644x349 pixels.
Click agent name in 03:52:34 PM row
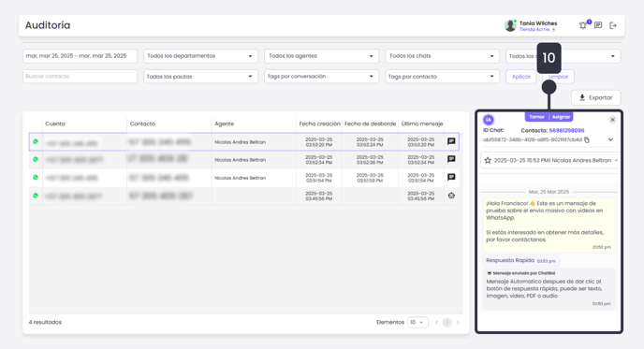240,160
